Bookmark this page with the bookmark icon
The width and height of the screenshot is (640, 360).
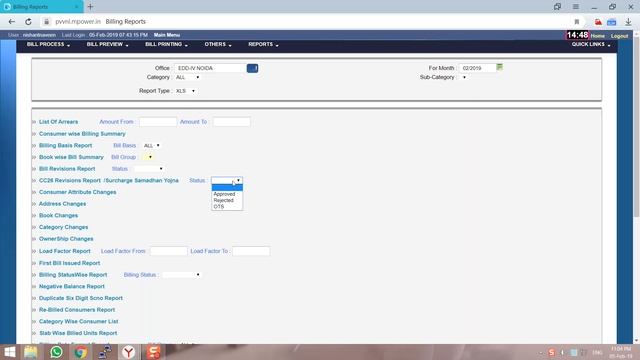tap(577, 22)
